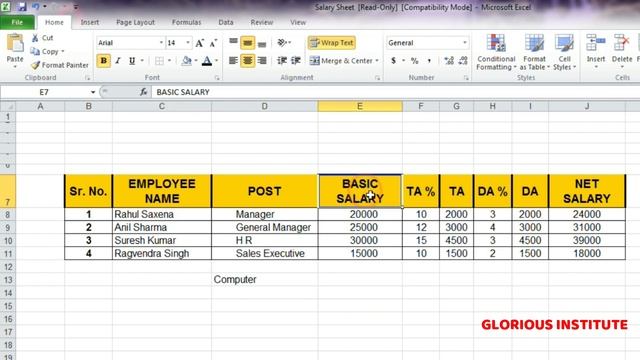Viewport: 640px width, 360px height.
Task: Expand the Copy dropdown arrow
Action: pyautogui.click(x=63, y=51)
